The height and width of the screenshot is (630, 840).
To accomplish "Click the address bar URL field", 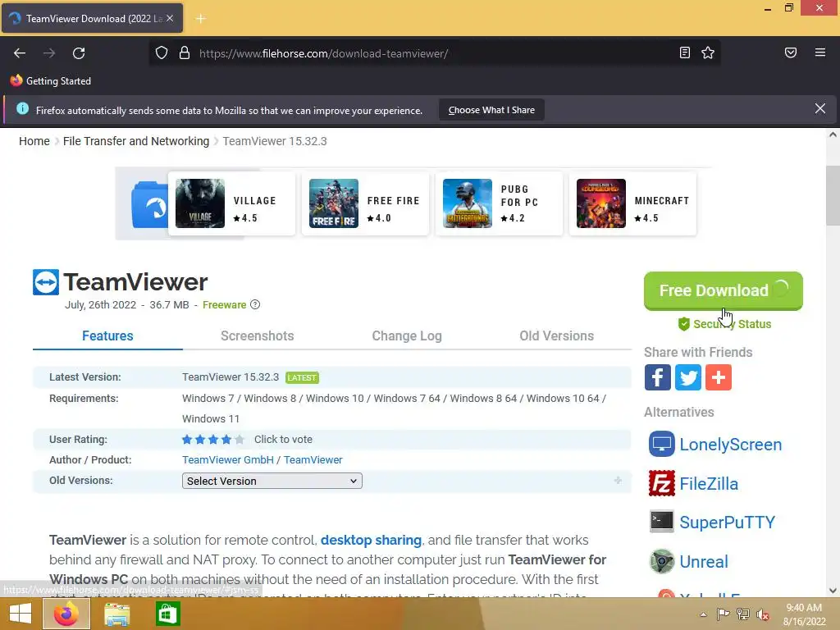I will click(434, 53).
